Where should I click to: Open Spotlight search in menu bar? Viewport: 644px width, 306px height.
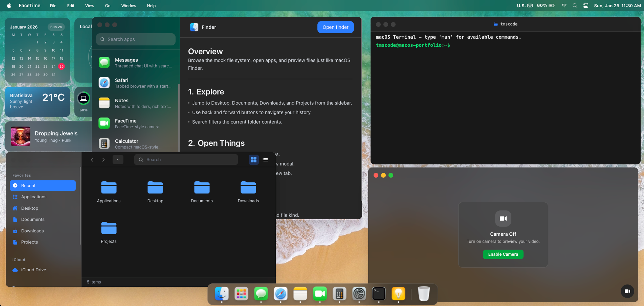575,6
